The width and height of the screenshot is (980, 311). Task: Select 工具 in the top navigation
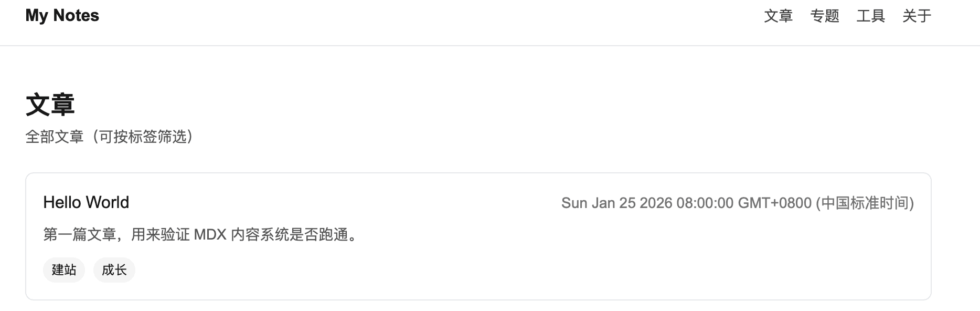870,16
